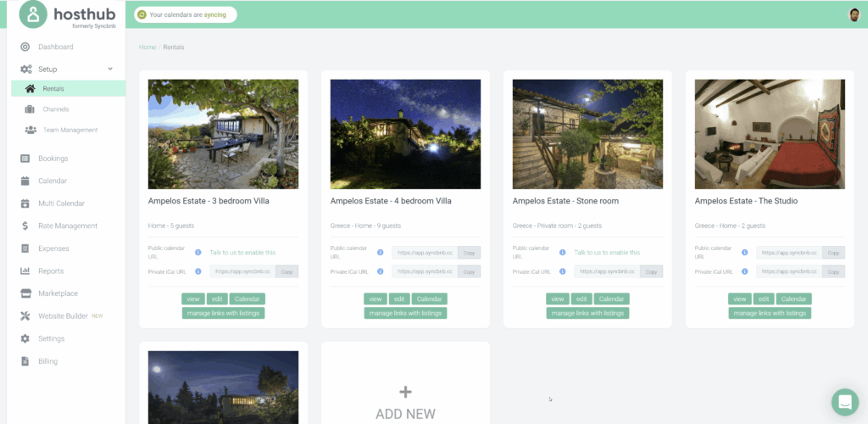Click edit on 4 bedroom Villa
The image size is (868, 424).
[400, 298]
